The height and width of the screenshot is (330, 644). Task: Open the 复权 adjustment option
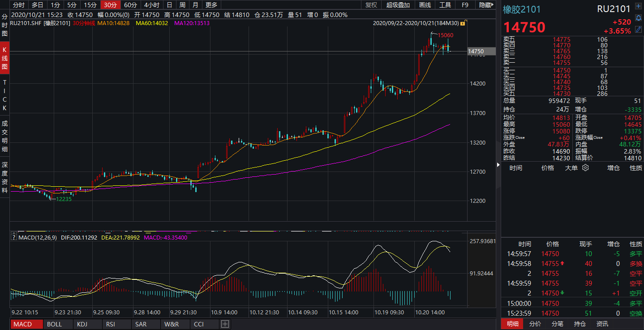(371, 5)
